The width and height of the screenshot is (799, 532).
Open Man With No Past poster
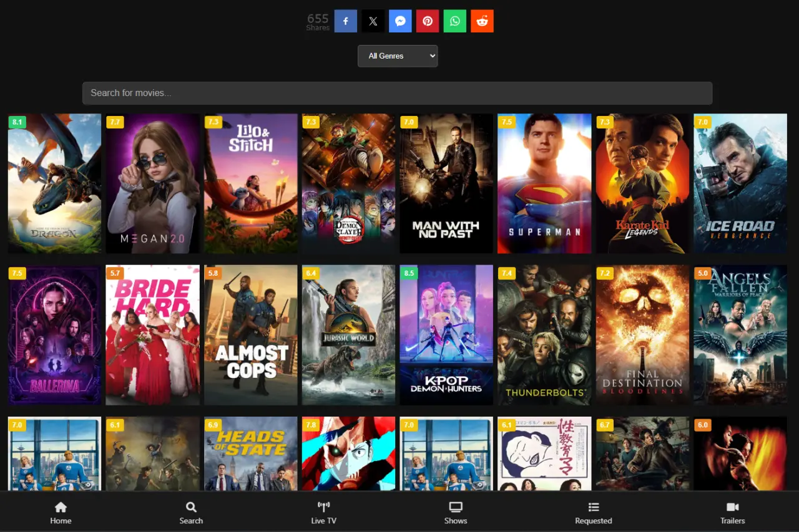point(446,183)
